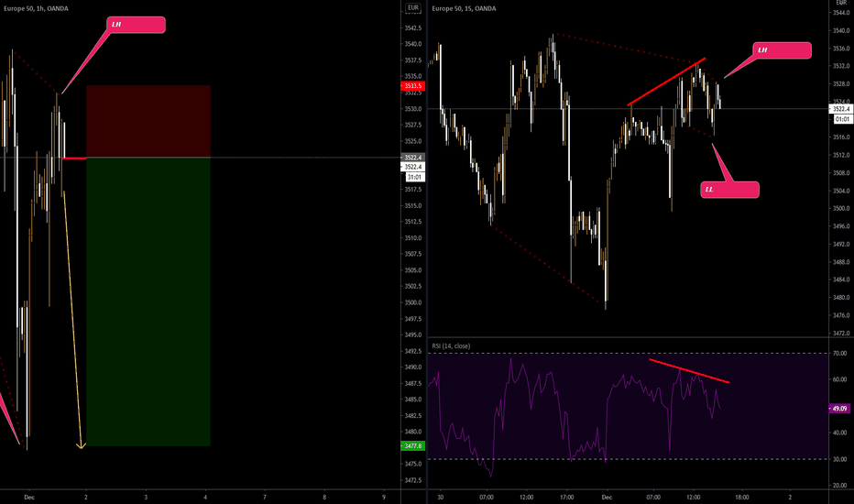Click the '4' date label on the 1h time axis

pyautogui.click(x=205, y=497)
